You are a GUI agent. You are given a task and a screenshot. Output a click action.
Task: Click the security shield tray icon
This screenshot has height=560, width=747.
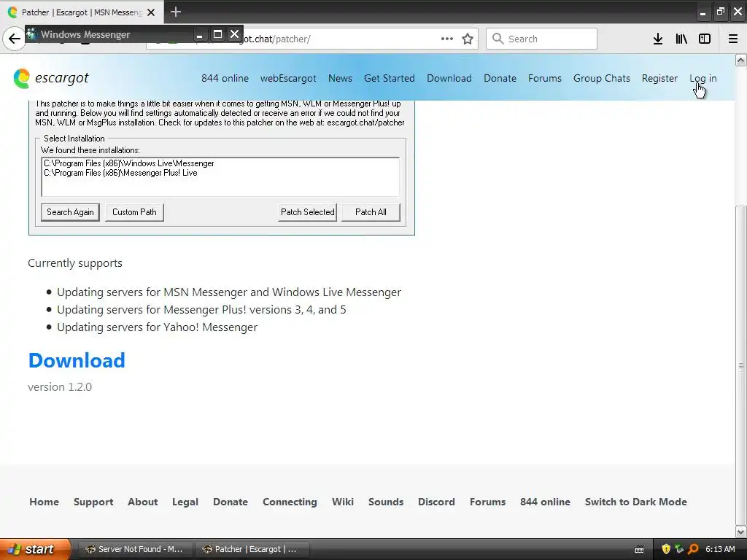666,549
